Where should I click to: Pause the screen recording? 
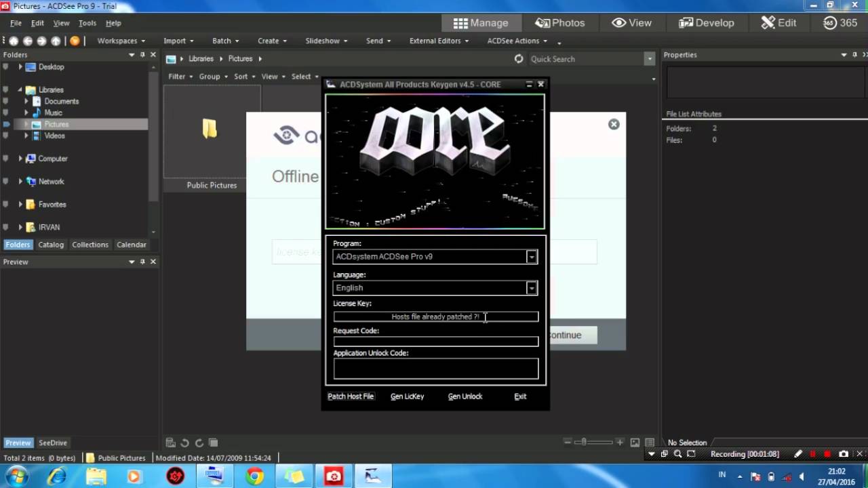(813, 454)
